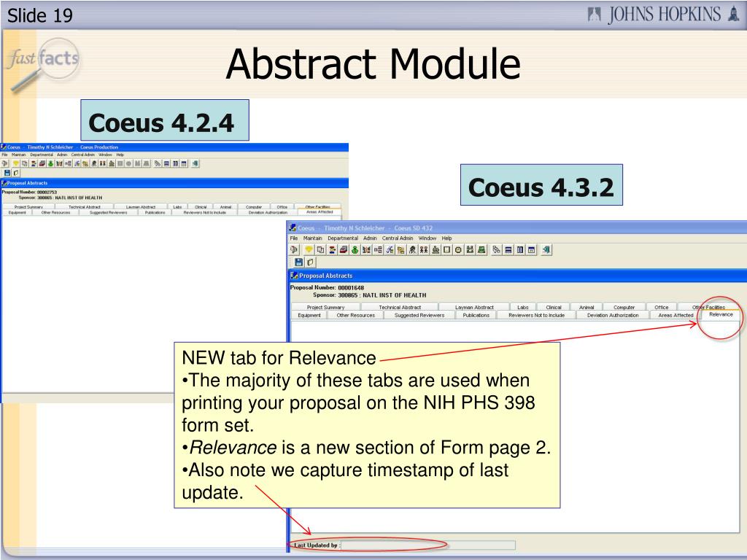The width and height of the screenshot is (747, 560).
Task: Click the Coeus 4.2.4 heading label
Action: click(165, 120)
